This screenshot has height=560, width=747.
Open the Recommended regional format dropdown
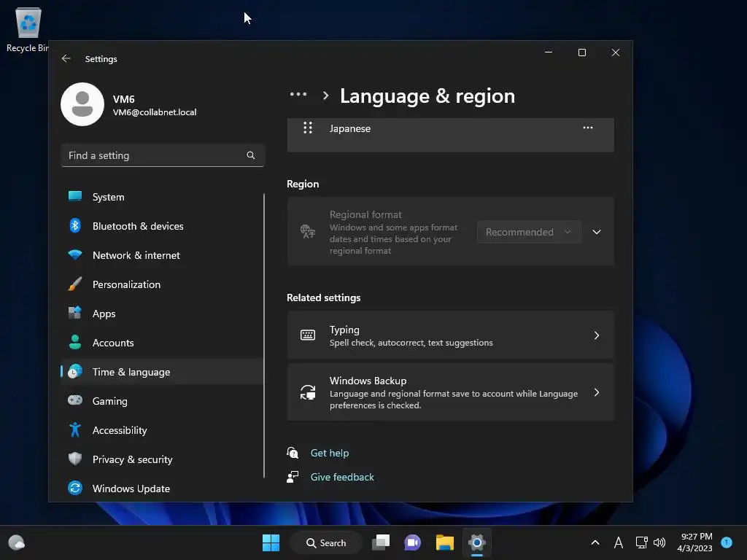coord(530,232)
